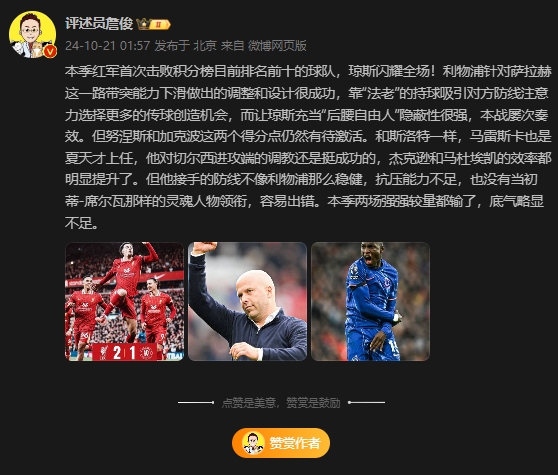Click the level II member badge
The image size is (558, 475).
click(x=159, y=25)
